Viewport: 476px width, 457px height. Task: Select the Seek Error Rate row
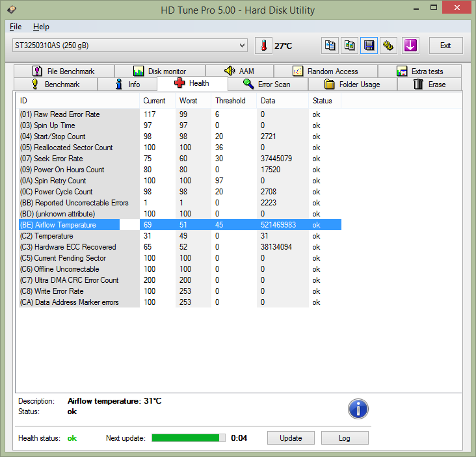pos(179,159)
